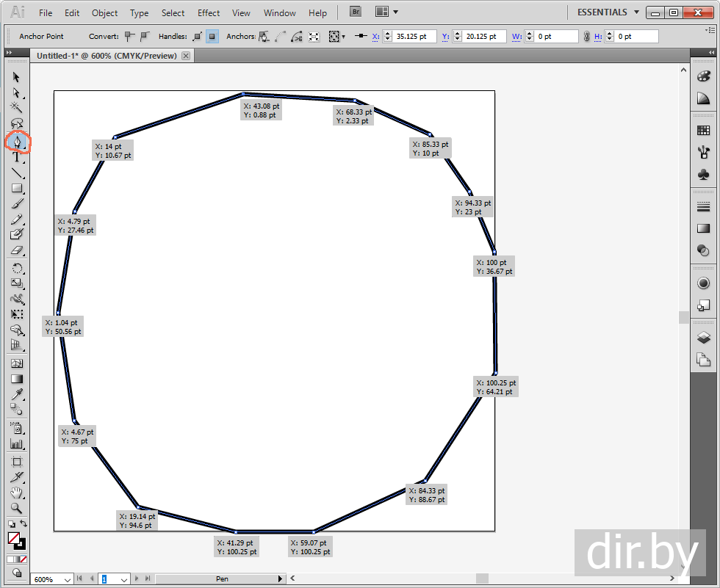Toggle Show handles for selected anchors

tap(197, 36)
